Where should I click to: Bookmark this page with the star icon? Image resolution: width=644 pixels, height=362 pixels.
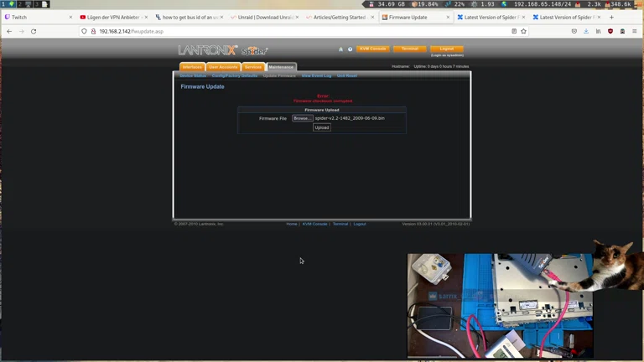pos(523,31)
